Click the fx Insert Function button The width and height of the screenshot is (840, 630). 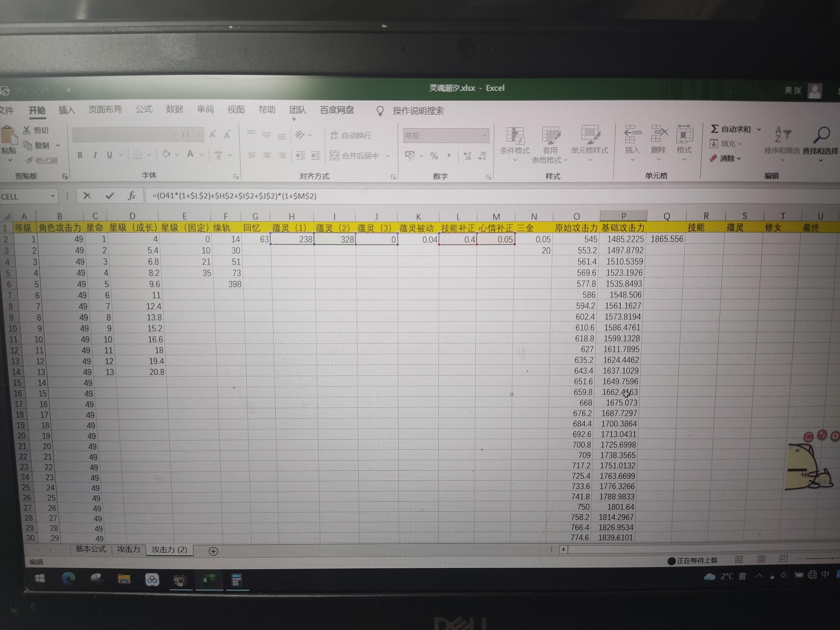(x=131, y=196)
